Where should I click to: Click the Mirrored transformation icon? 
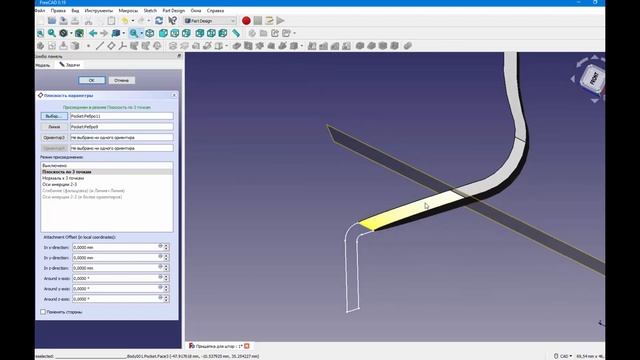point(312,46)
